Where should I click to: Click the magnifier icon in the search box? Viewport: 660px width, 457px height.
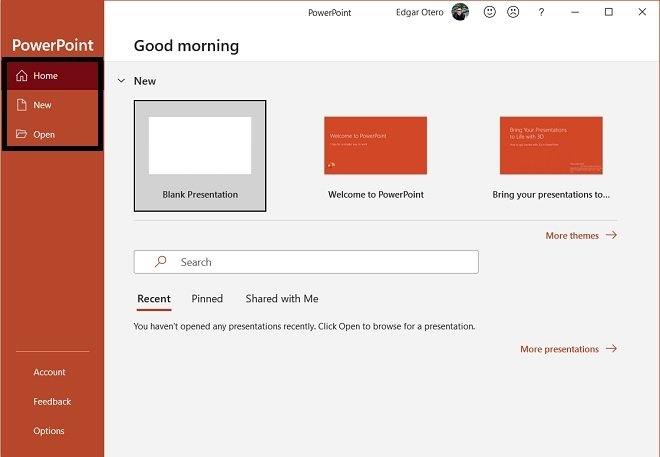coord(160,262)
